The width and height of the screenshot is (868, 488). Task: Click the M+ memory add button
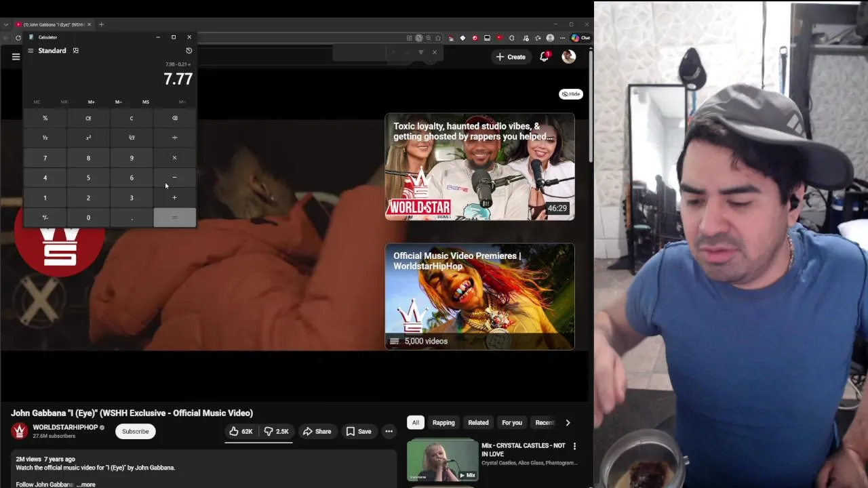(x=91, y=102)
